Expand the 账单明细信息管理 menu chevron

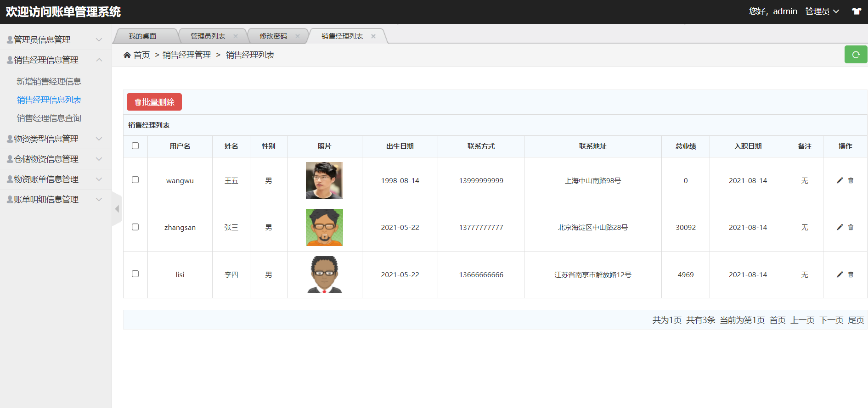point(99,199)
